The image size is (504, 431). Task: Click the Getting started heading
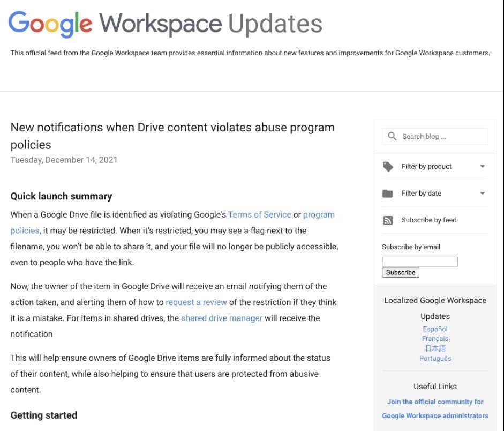point(44,415)
